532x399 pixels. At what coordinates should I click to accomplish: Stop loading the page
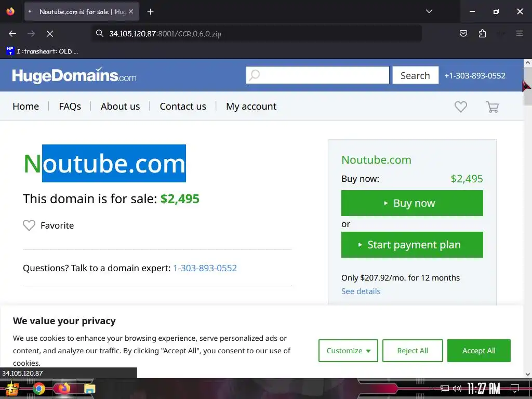(x=49, y=34)
